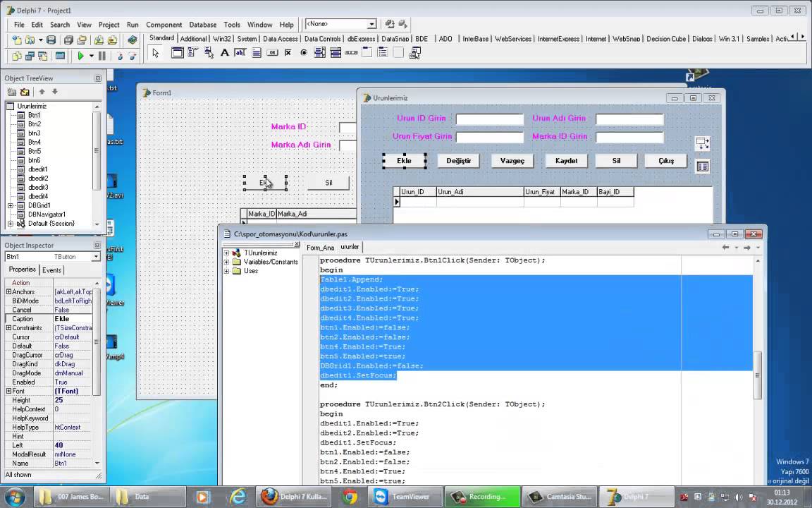
Task: Pick the PopupMenu component in palette
Action: click(209, 52)
